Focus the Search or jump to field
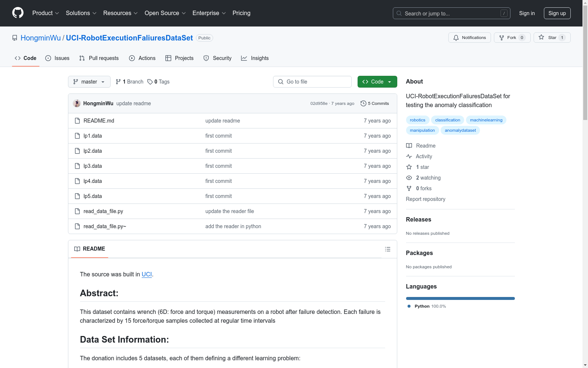 pos(451,13)
